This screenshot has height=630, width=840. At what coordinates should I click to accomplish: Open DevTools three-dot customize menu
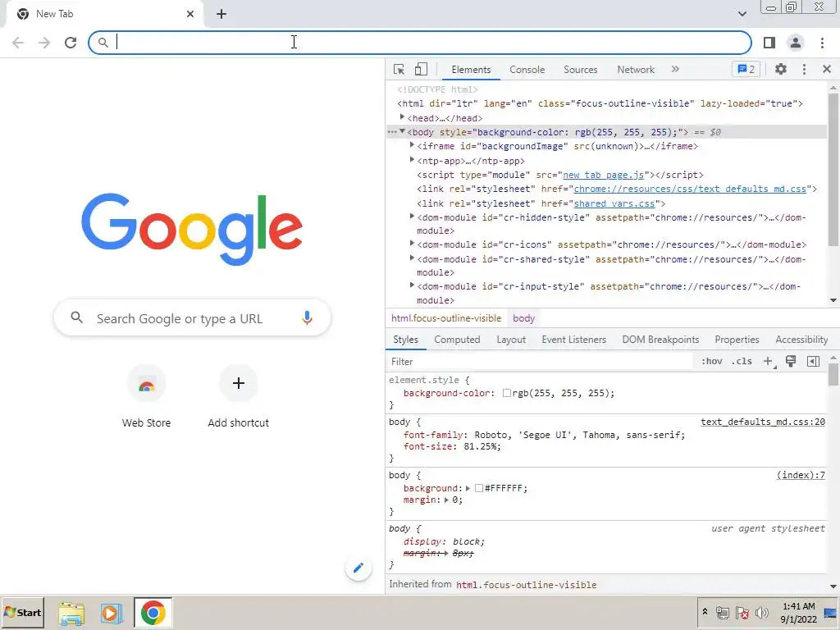click(804, 69)
